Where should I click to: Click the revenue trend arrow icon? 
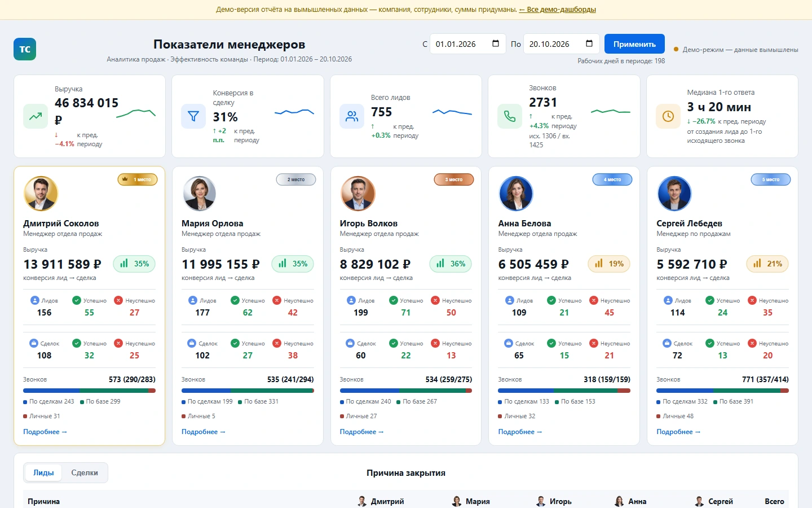[36, 116]
